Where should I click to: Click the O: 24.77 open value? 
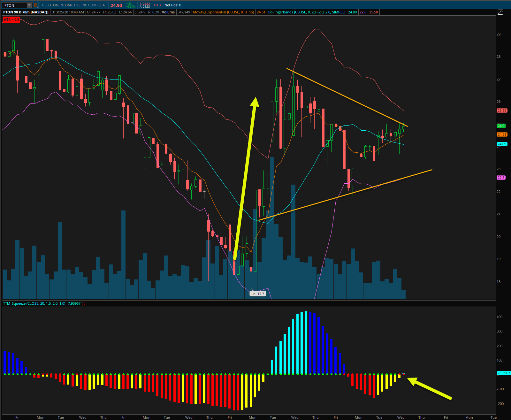point(94,12)
